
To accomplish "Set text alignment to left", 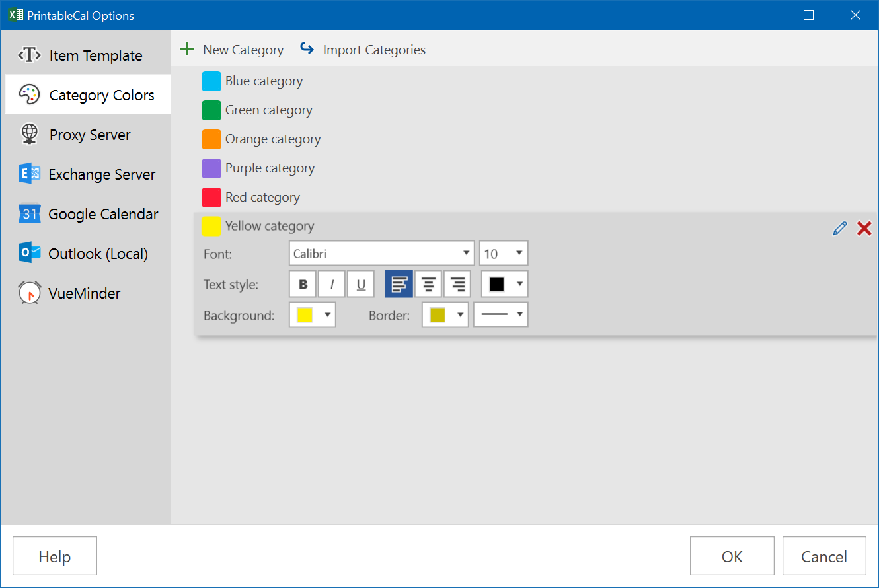I will (399, 285).
